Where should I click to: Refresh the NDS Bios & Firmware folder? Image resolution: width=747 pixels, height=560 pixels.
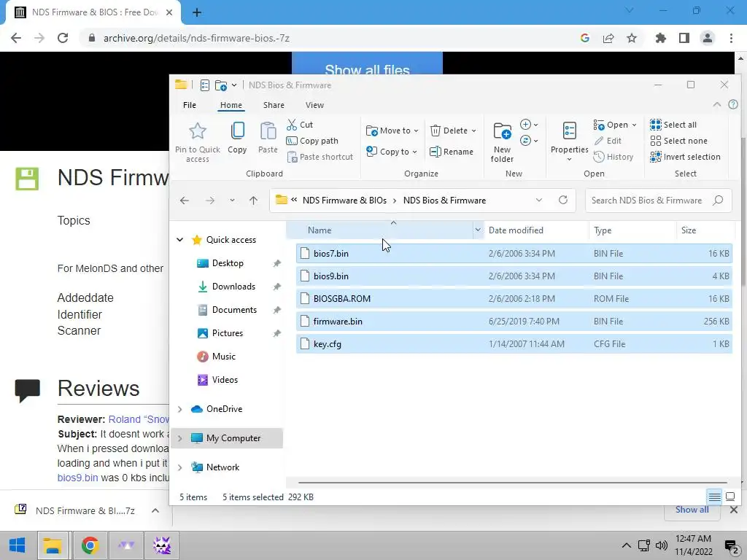point(563,200)
